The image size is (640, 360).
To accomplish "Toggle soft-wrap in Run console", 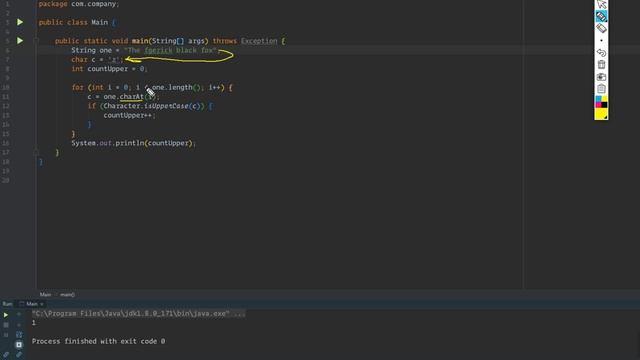I will tap(19, 335).
